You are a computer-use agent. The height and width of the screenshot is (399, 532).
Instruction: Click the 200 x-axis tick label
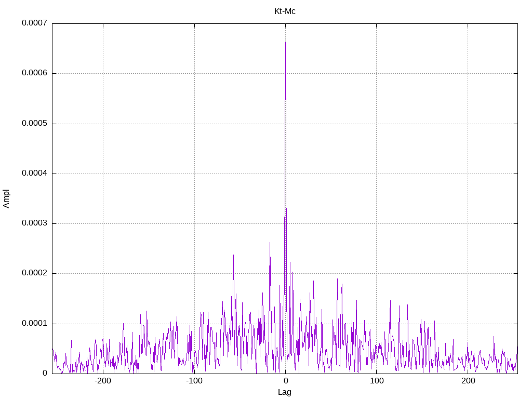coord(468,381)
